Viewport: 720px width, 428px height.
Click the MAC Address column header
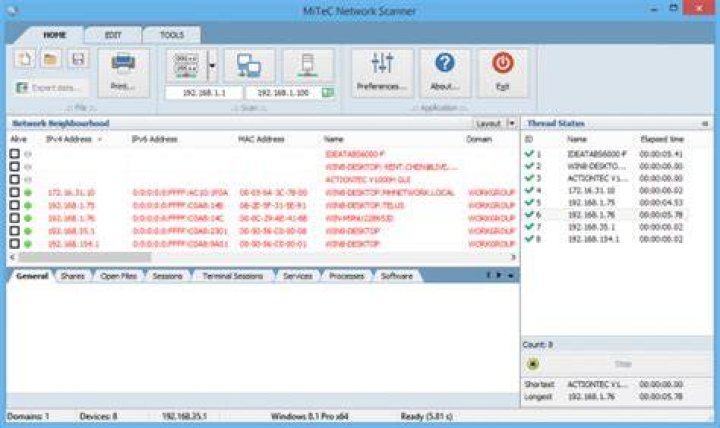[x=261, y=139]
